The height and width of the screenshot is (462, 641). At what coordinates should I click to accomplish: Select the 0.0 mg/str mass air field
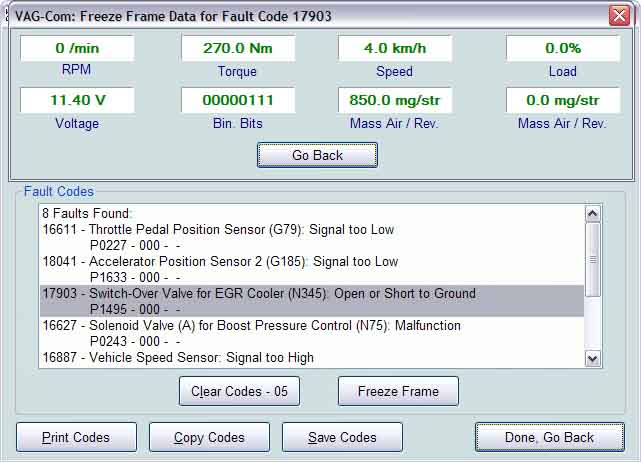563,100
